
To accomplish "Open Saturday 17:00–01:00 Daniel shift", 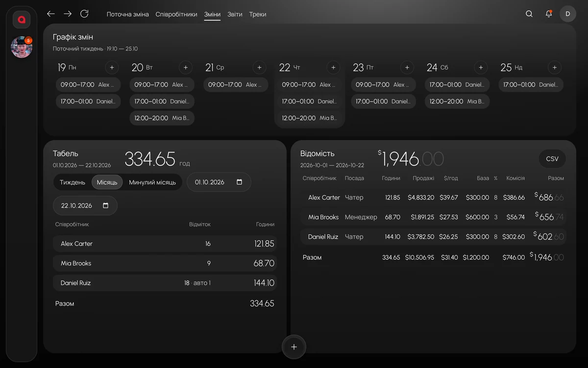I will [x=457, y=85].
